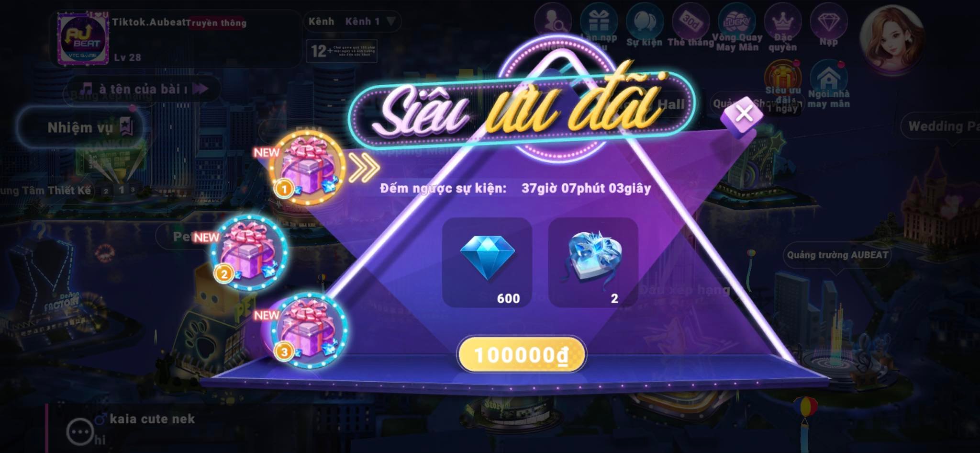Open Ngôi nhà may mắn house icon
980x453 pixels.
[x=829, y=85]
